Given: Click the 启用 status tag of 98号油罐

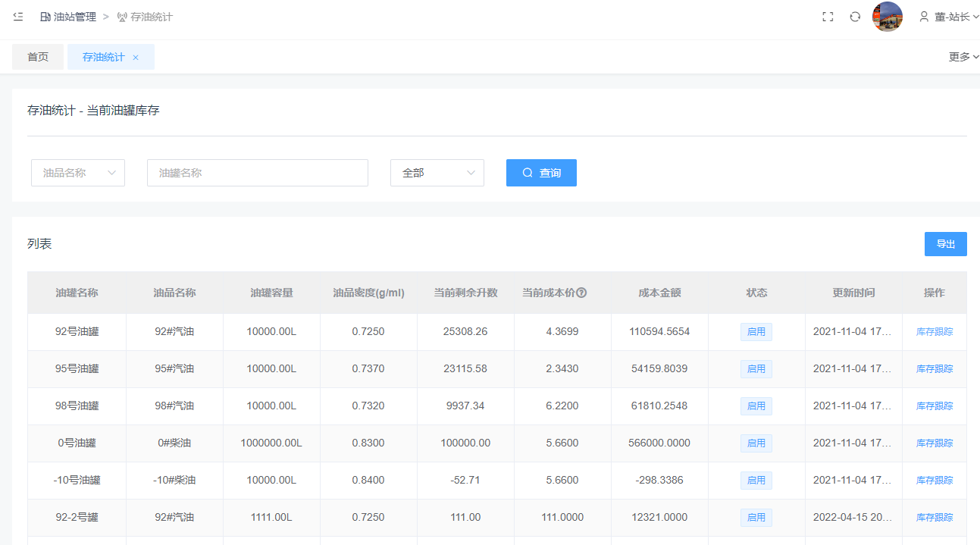Looking at the screenshot, I should click(x=756, y=406).
